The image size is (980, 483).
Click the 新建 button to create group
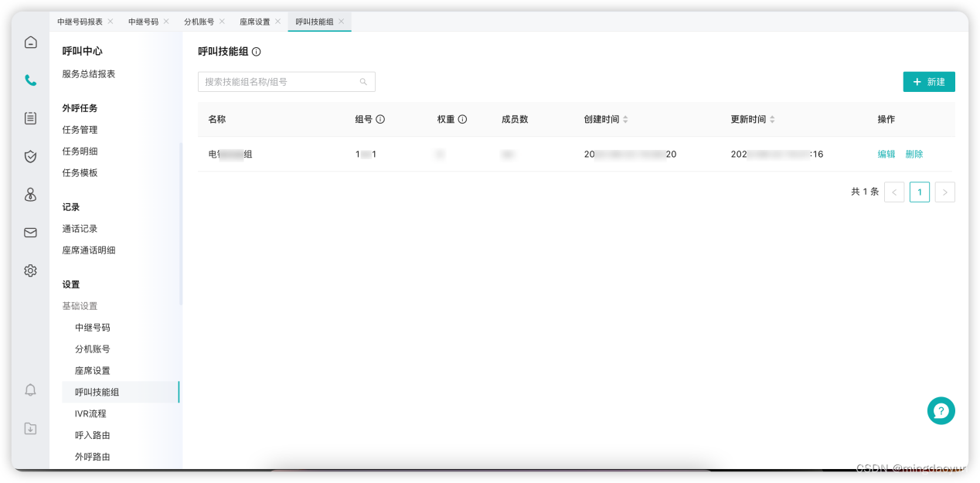(x=929, y=81)
